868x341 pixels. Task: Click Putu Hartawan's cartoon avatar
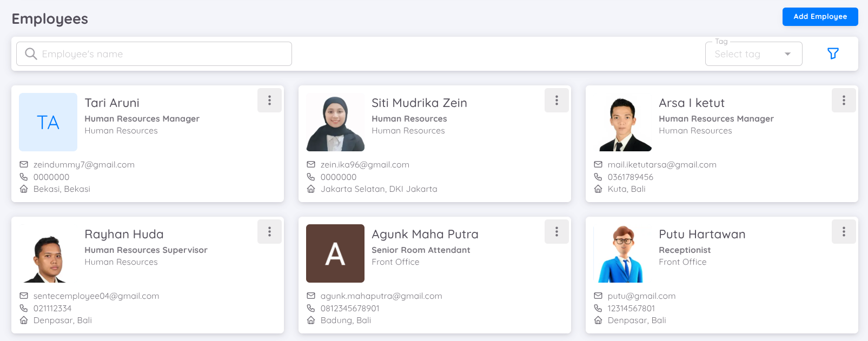tap(622, 253)
